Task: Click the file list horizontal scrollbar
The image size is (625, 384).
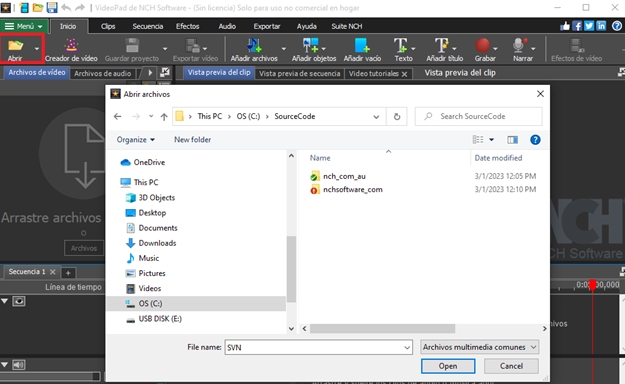Action: (x=382, y=329)
